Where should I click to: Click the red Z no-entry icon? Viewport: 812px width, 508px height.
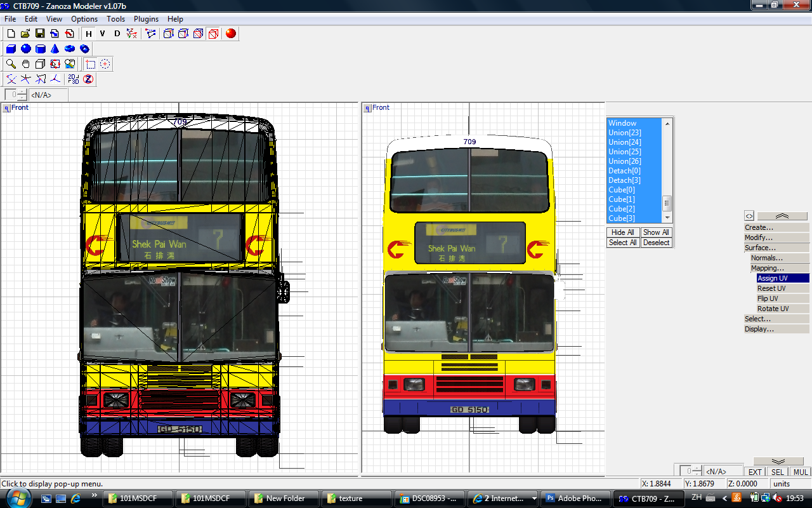tap(89, 79)
